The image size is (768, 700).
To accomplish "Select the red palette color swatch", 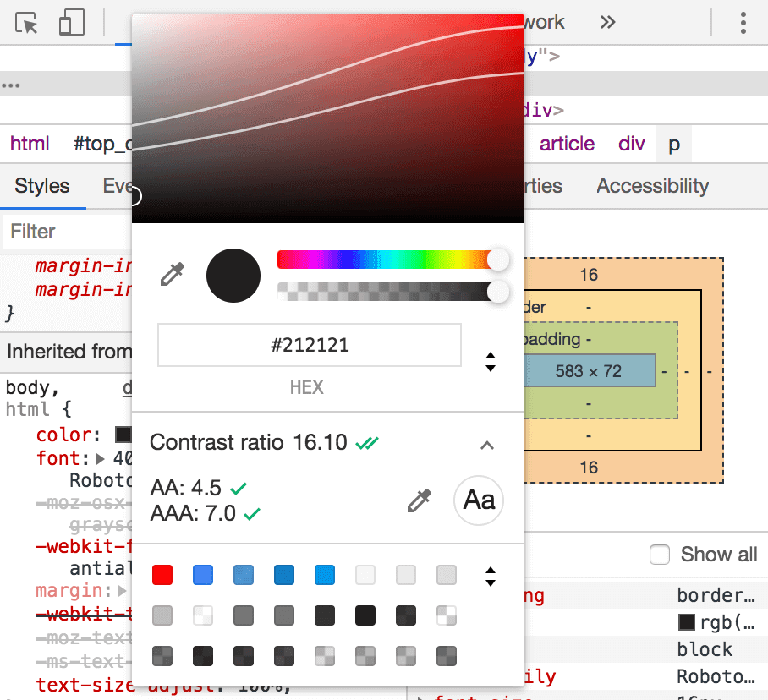I will click(162, 576).
